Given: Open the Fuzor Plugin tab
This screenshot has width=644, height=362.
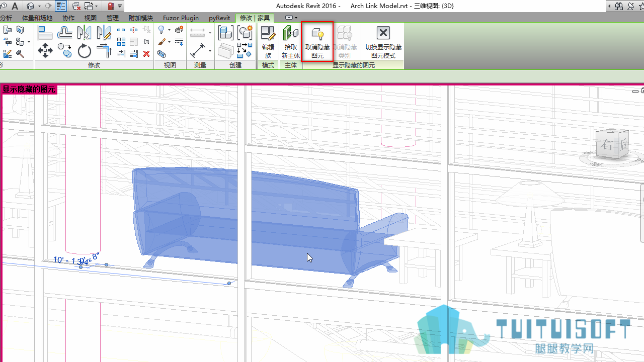Looking at the screenshot, I should (x=181, y=18).
